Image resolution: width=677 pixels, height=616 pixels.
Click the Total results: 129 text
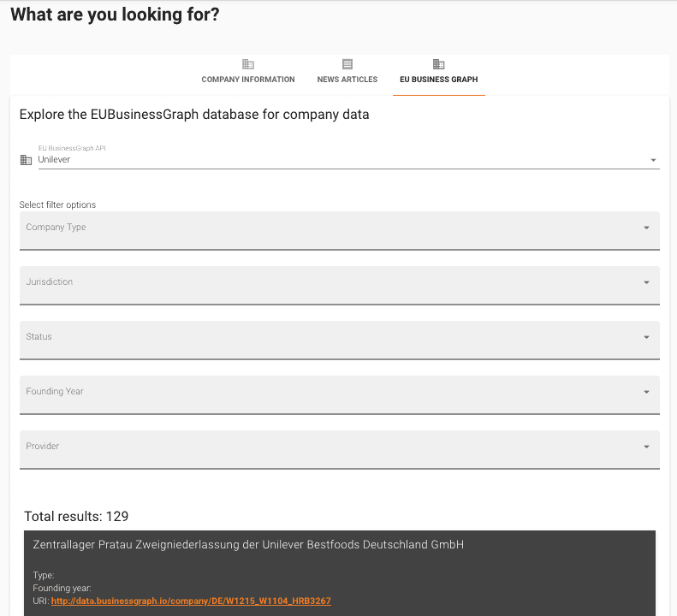[76, 516]
